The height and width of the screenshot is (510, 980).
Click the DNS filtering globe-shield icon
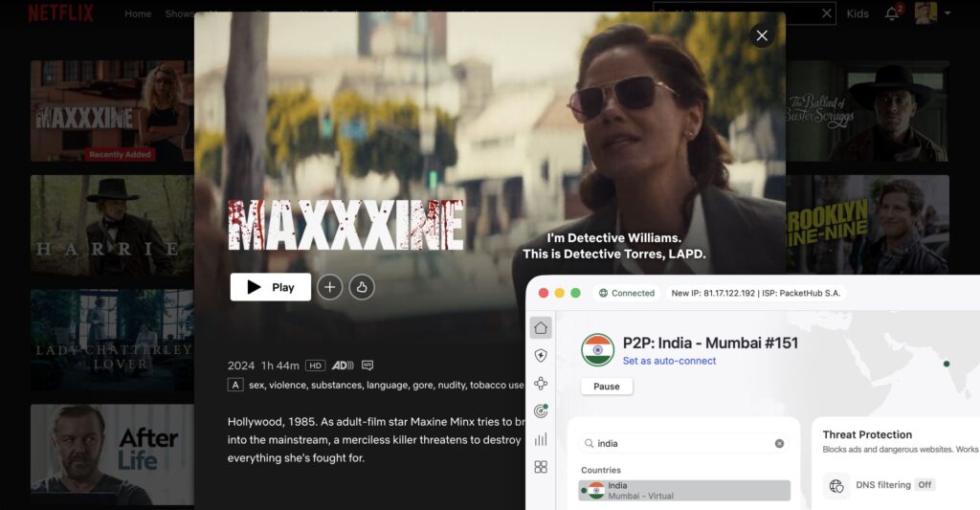[836, 485]
